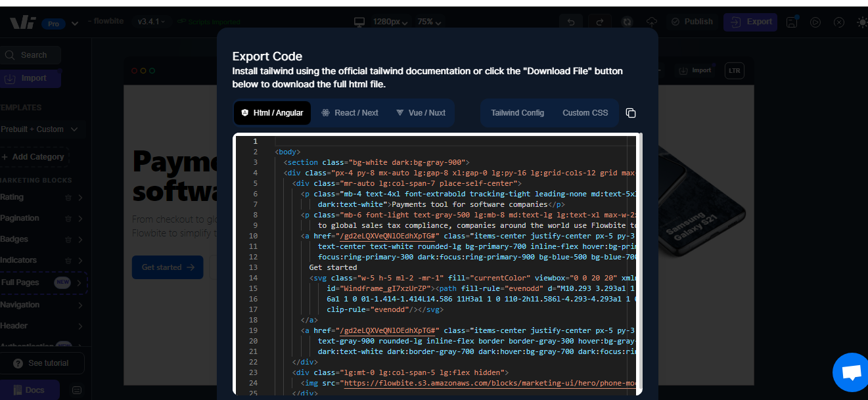Copy the exported code with the copy icon
Screen dimensions: 868x400
pos(631,113)
